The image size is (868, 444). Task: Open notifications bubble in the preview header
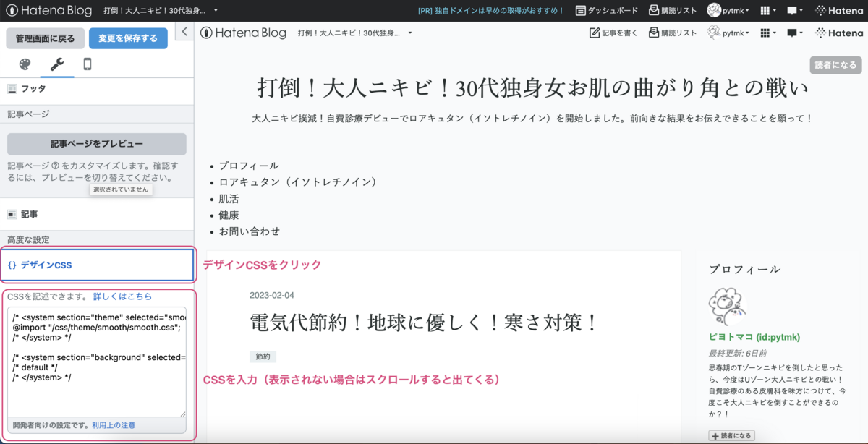[795, 33]
